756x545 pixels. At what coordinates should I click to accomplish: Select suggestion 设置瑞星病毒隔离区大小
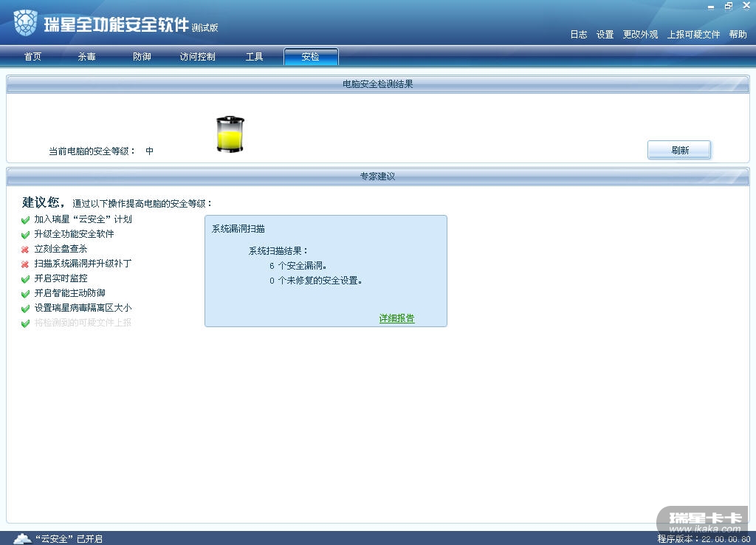tap(83, 308)
